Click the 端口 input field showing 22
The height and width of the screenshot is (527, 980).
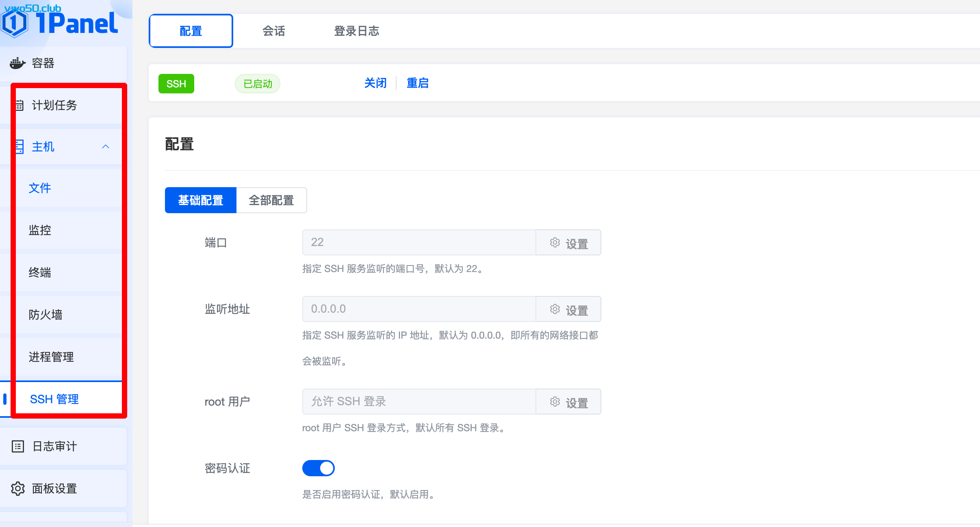point(418,242)
